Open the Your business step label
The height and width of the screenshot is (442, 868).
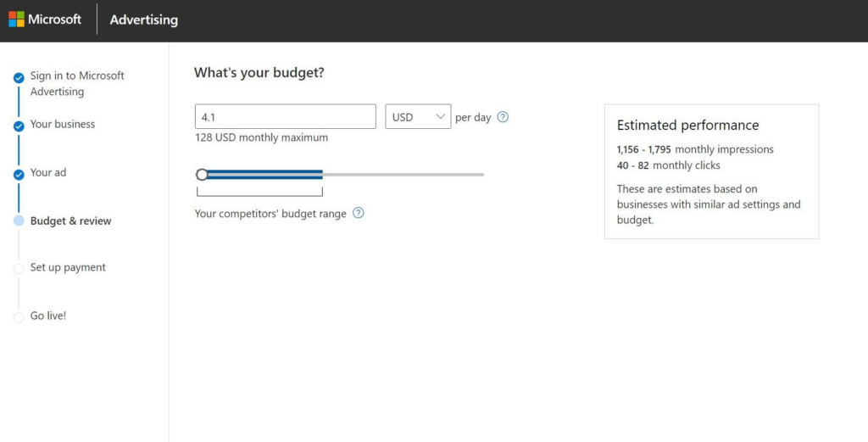click(63, 124)
